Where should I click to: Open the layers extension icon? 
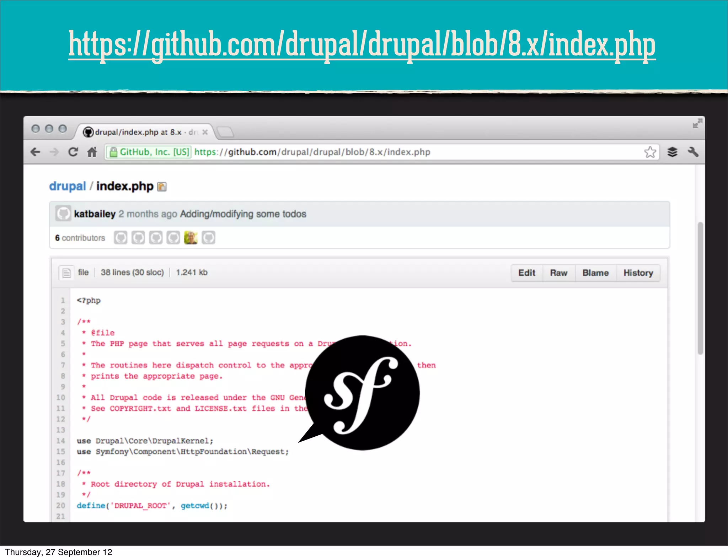[x=672, y=152]
